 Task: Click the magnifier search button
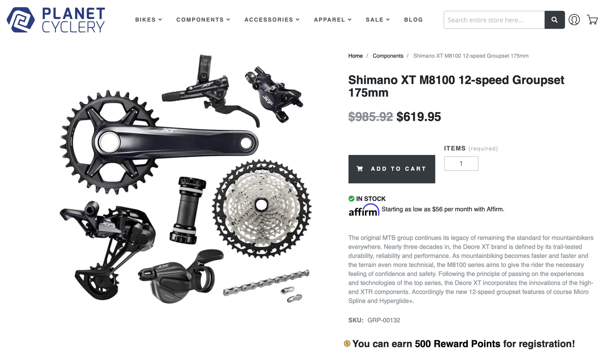click(x=554, y=20)
